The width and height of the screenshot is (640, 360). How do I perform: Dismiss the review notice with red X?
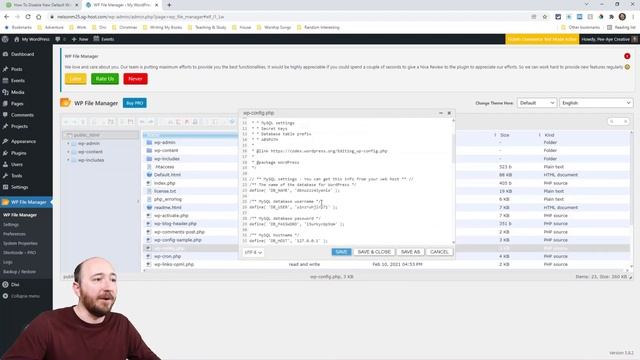(627, 56)
